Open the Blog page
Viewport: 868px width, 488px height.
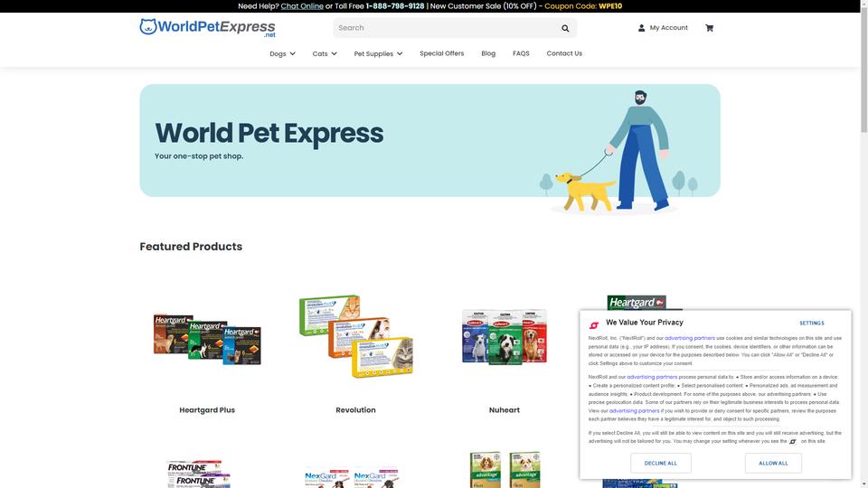pos(488,53)
